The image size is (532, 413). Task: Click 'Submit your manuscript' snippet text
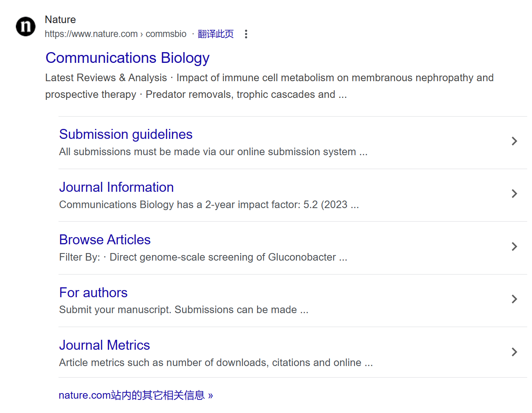[184, 310]
